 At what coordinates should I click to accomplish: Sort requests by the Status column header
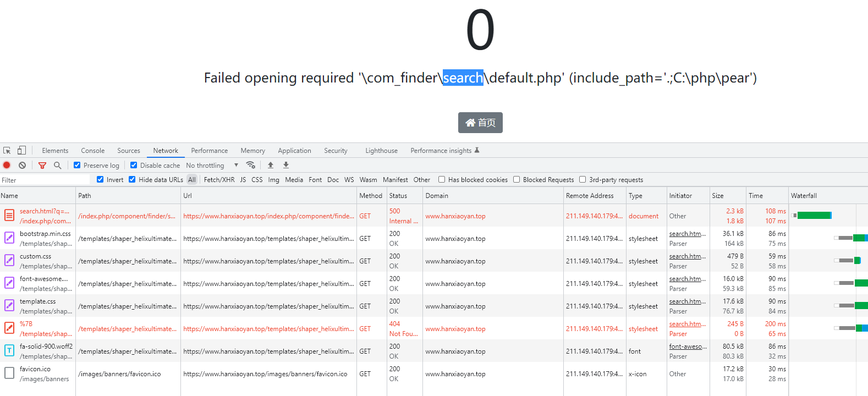click(x=398, y=195)
